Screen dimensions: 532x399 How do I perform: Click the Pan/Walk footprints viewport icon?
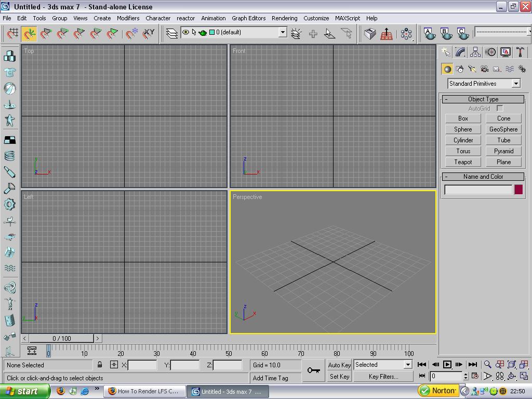(500, 376)
